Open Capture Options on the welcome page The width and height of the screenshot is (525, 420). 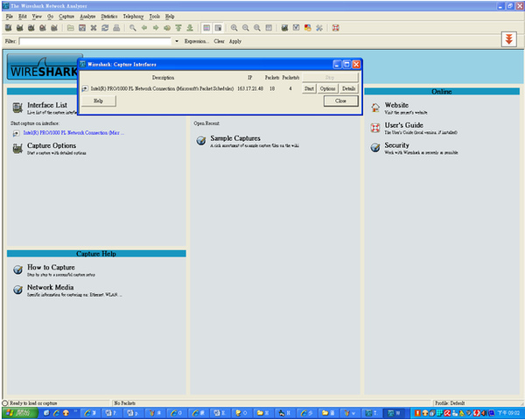(52, 146)
